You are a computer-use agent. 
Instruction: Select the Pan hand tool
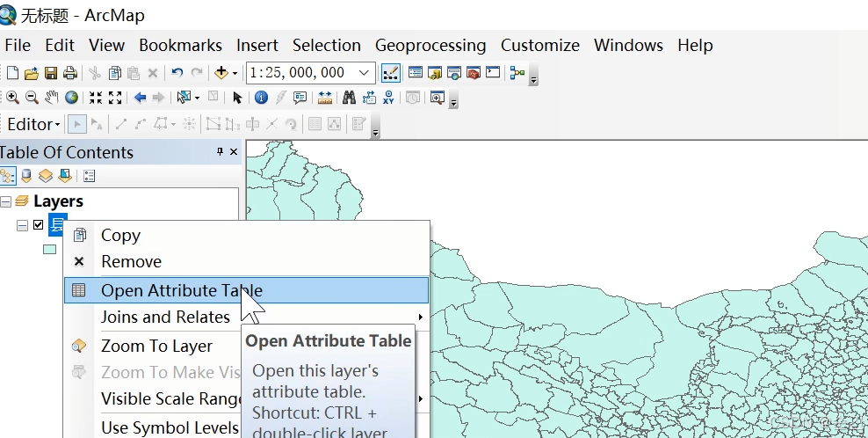[52, 98]
